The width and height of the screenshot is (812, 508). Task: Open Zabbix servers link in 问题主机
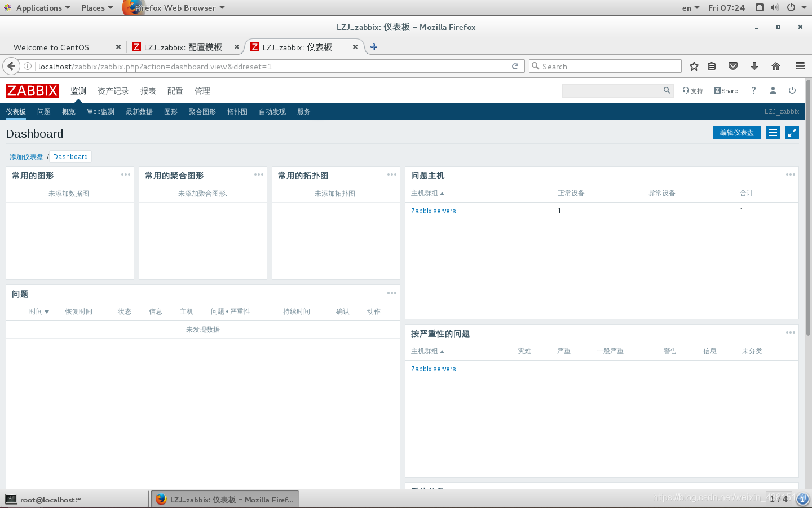434,211
